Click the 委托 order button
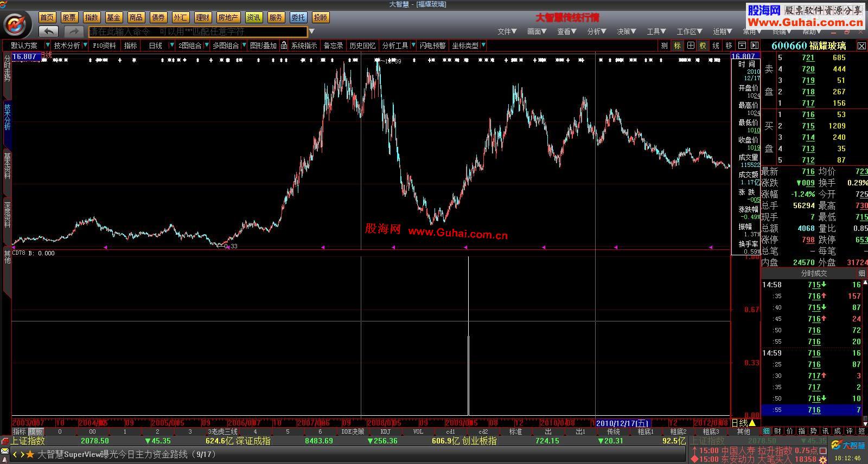This screenshot has width=868, height=464. [x=298, y=17]
